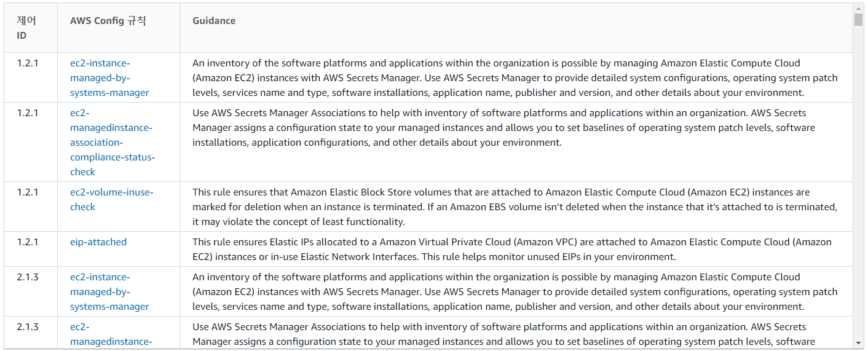Click 'Use AWS Secrets Manager Associations' guidance in 2.1.3 row
The image size is (868, 351).
pos(503,334)
